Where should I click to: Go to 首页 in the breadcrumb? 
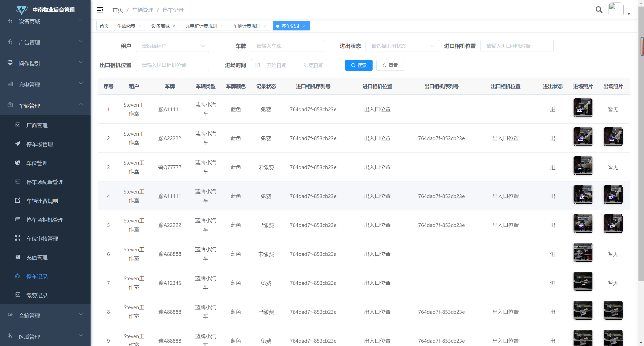118,10
